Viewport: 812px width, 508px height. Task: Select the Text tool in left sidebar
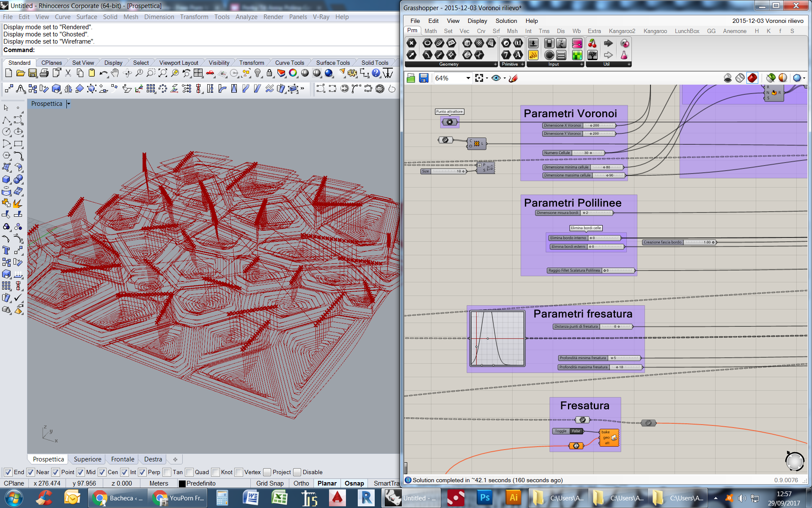6,251
